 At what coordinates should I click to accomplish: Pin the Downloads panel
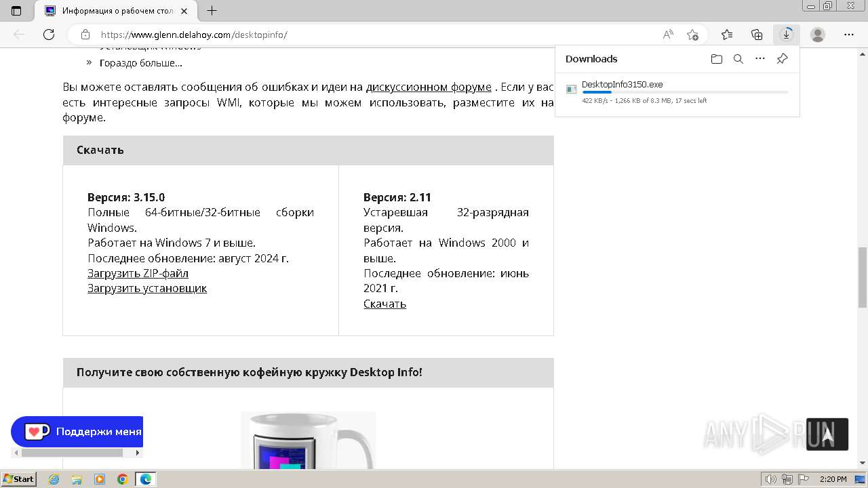(x=782, y=59)
